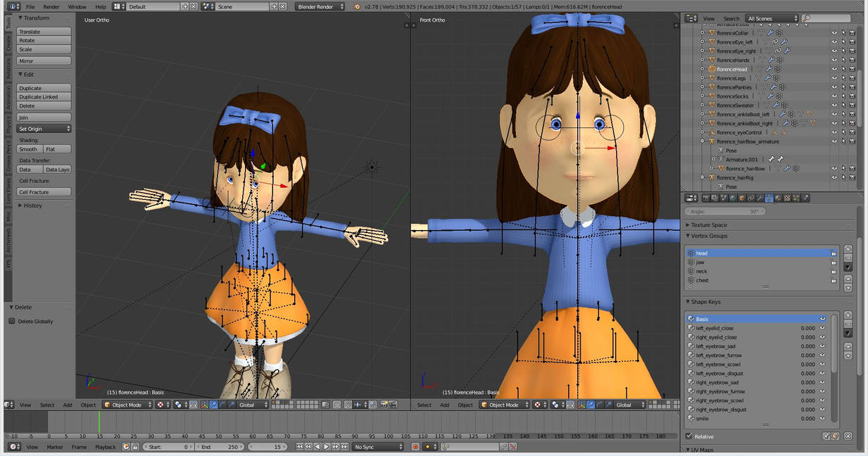Open the Material properties tab icon
Viewport: 868px width, 456px height.
(x=778, y=198)
